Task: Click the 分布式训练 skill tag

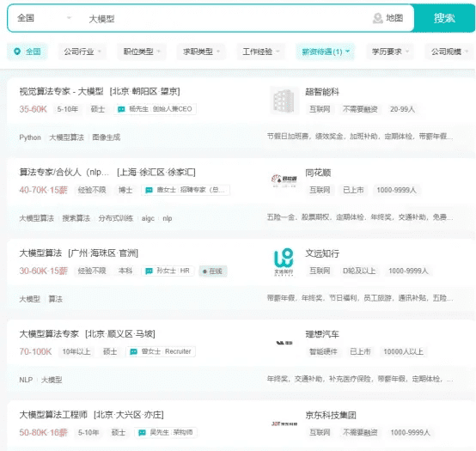Action: [116, 218]
